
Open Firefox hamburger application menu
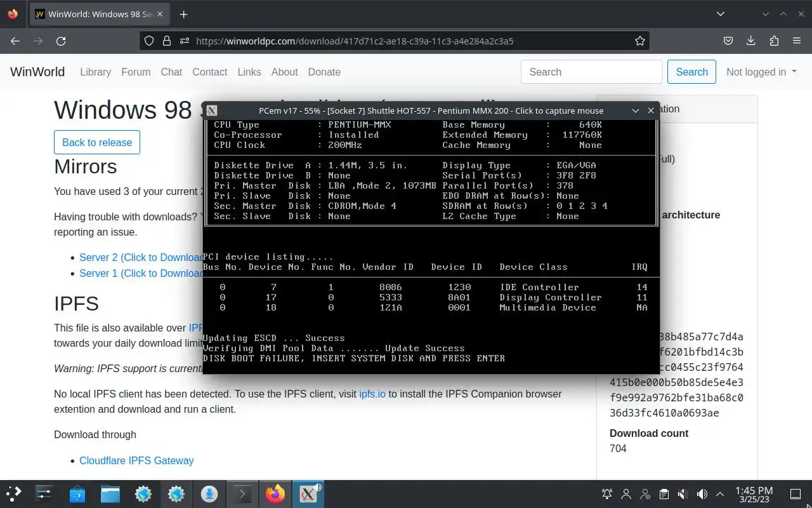tap(797, 41)
